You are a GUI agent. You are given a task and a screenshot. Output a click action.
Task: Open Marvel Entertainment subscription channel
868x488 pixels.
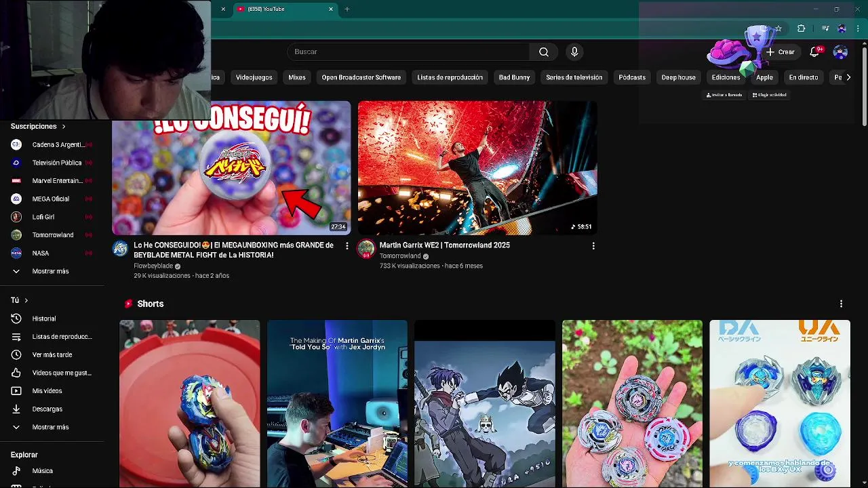tap(52, 181)
